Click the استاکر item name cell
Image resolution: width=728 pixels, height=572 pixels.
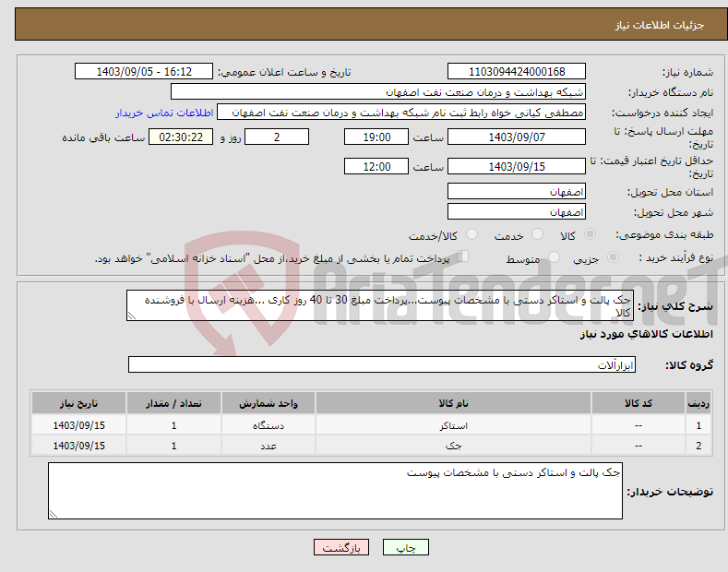click(x=453, y=424)
